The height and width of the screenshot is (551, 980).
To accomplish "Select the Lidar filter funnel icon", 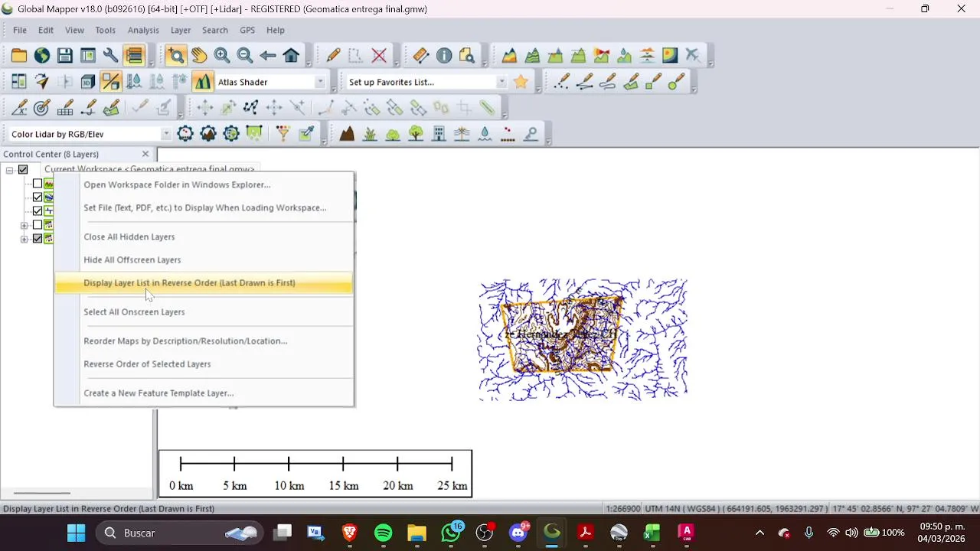I will click(283, 133).
